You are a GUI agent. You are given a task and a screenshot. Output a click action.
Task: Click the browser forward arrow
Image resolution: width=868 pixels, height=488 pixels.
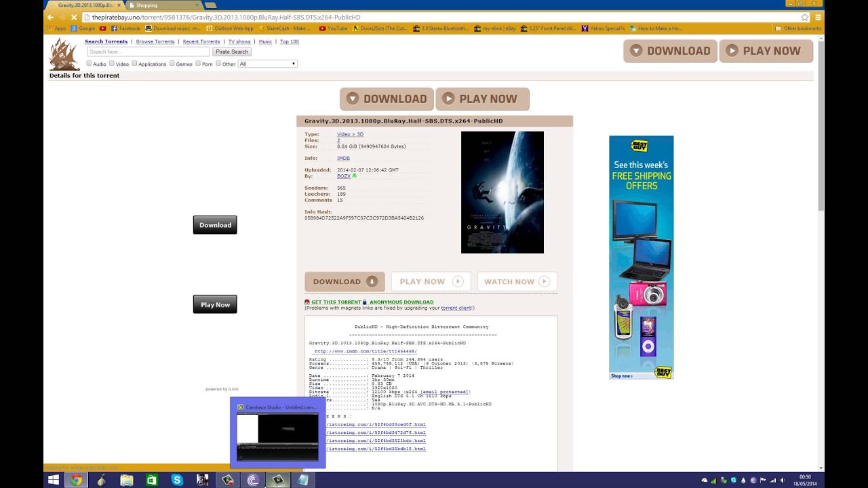[62, 17]
